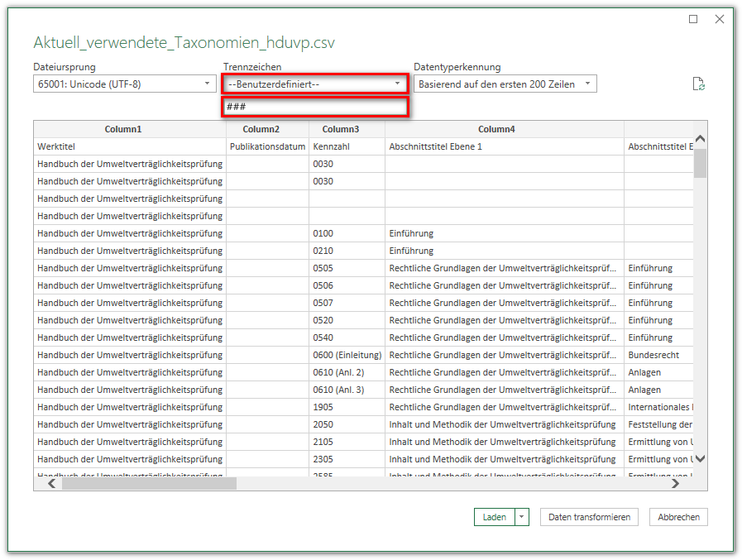This screenshot has height=560, width=742.
Task: Open the Laden button dropdown arrow
Action: pos(521,517)
